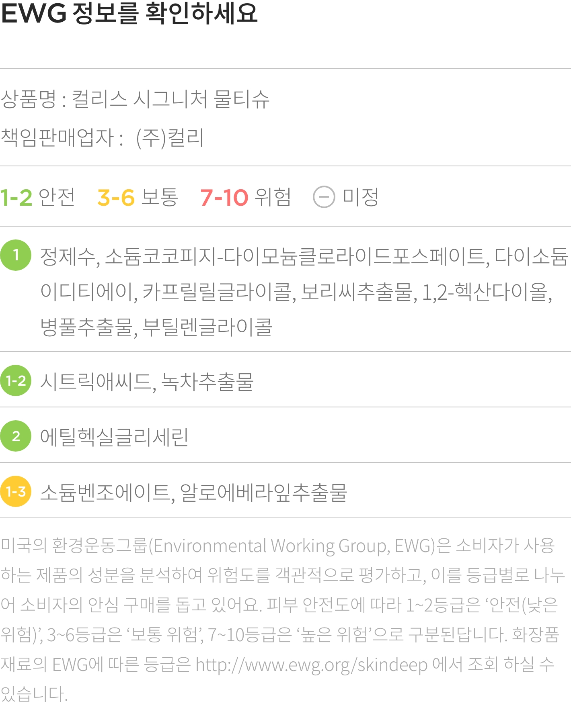Click product name 컬리스 시그니처 물티슈
Image resolution: width=571 pixels, height=728 pixels.
[170, 99]
